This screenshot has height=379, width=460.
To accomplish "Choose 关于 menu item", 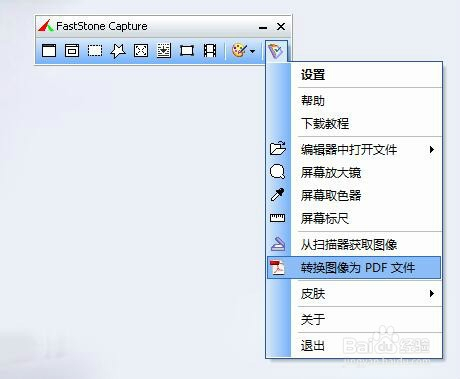I will (x=354, y=320).
